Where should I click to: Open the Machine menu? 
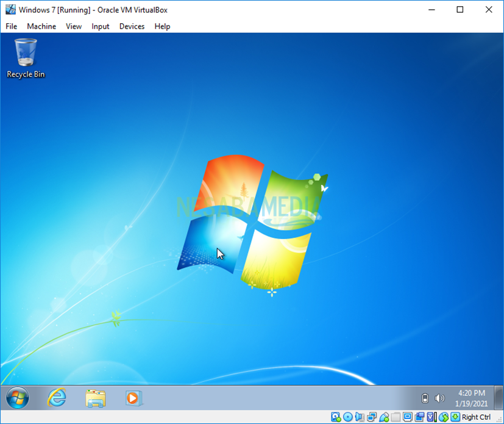[41, 26]
